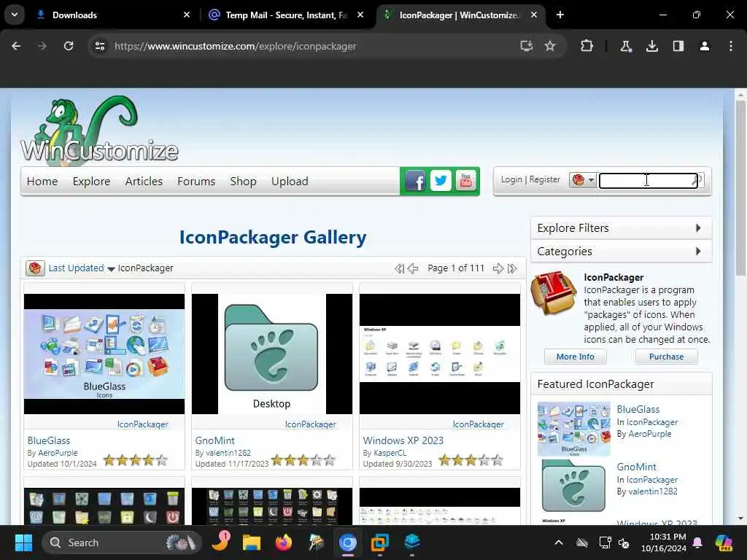Open the Windows Start menu
Image resolution: width=747 pixels, height=560 pixels.
pyautogui.click(x=23, y=542)
